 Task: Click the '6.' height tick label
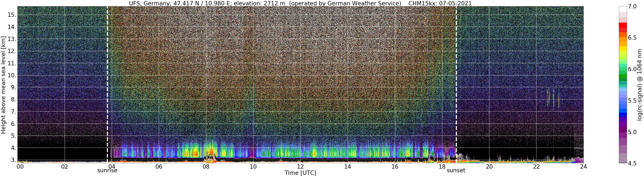point(13,124)
